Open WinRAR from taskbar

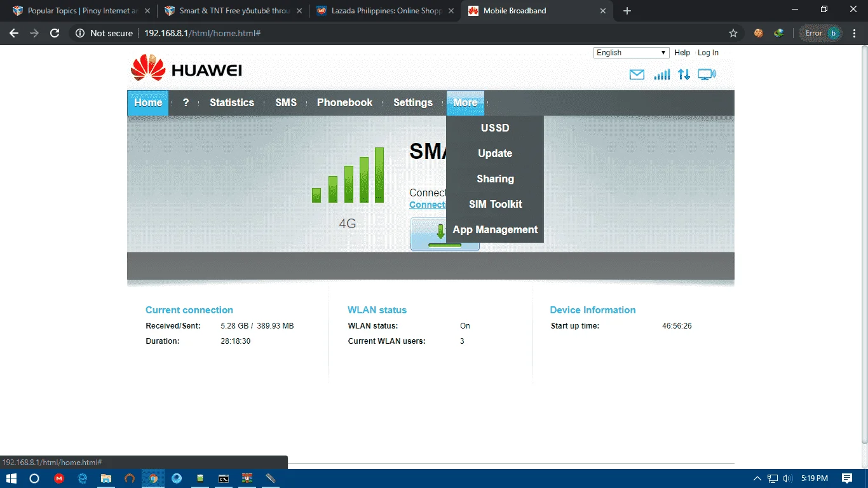pos(247,478)
